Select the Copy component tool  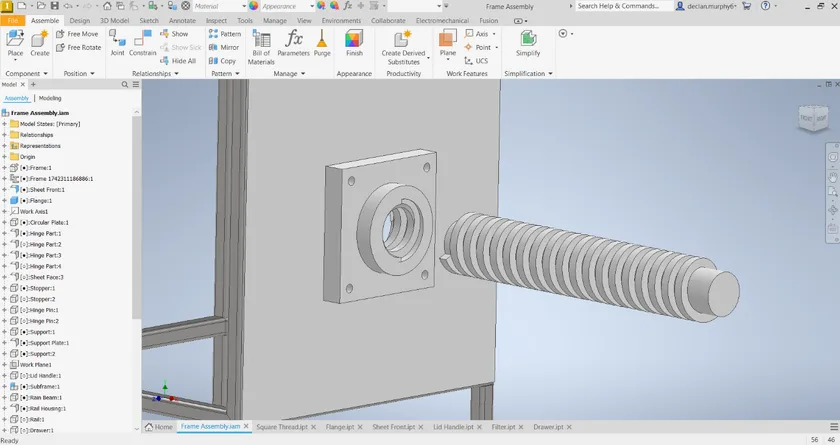pos(222,61)
